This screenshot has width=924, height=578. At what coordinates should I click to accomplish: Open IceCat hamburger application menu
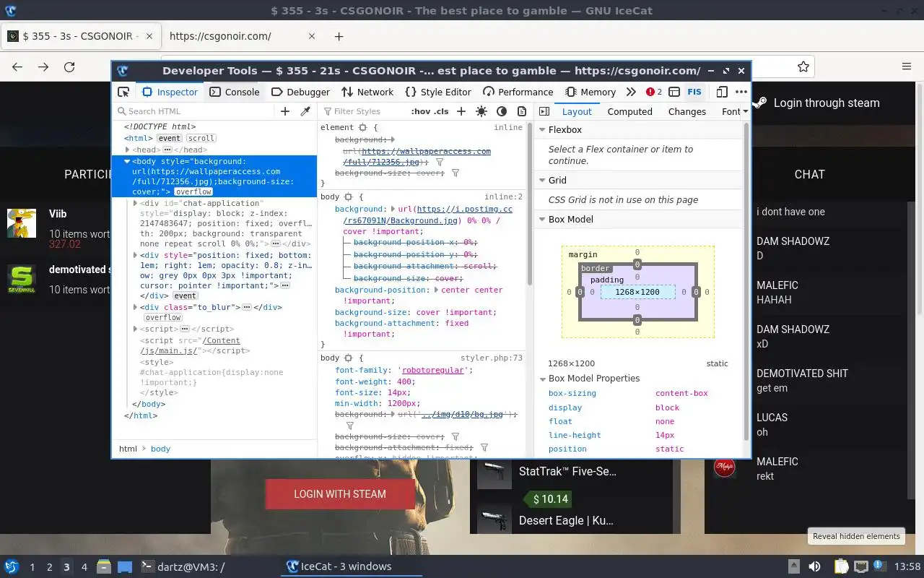click(x=907, y=66)
